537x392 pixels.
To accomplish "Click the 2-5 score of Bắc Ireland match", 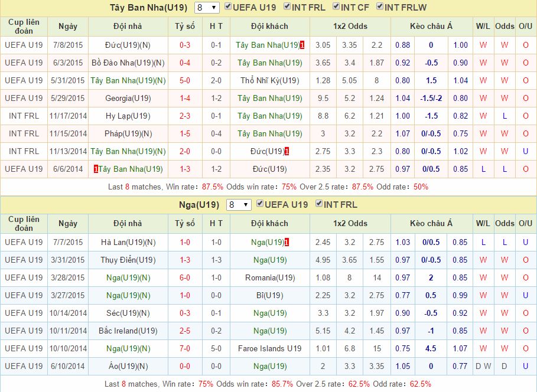I will 185,331.
